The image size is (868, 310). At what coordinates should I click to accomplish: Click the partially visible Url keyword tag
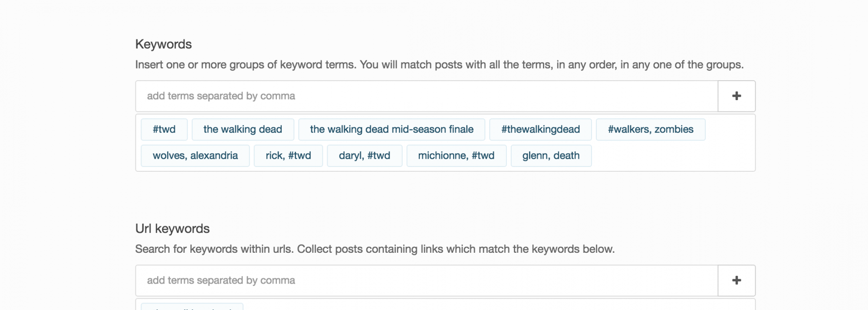[x=192, y=307]
